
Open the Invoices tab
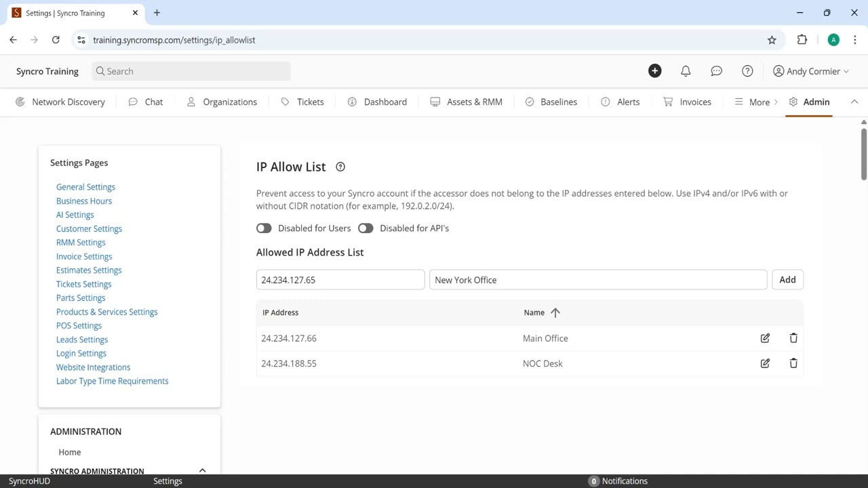coord(688,102)
